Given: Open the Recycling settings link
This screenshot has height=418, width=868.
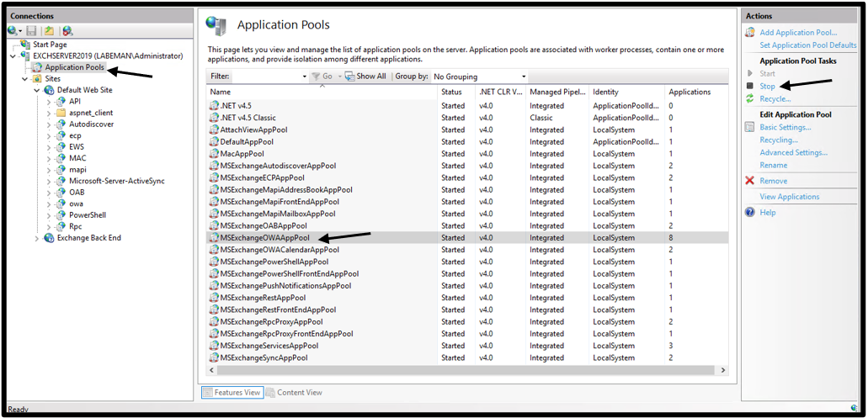Looking at the screenshot, I should [779, 140].
